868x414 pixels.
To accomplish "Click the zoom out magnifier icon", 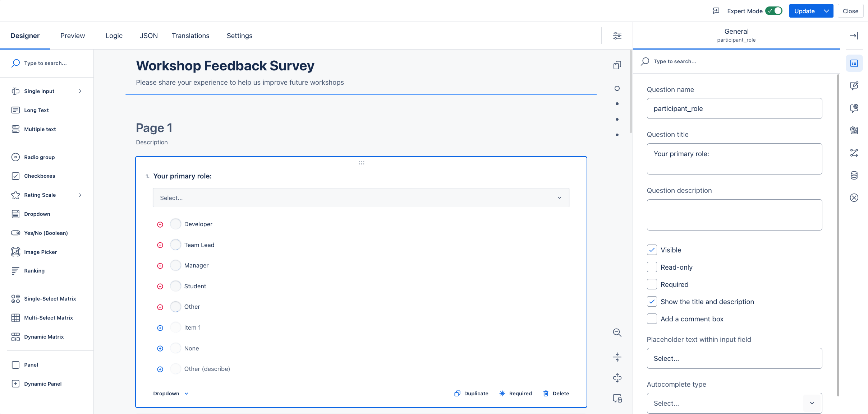I will (617, 332).
